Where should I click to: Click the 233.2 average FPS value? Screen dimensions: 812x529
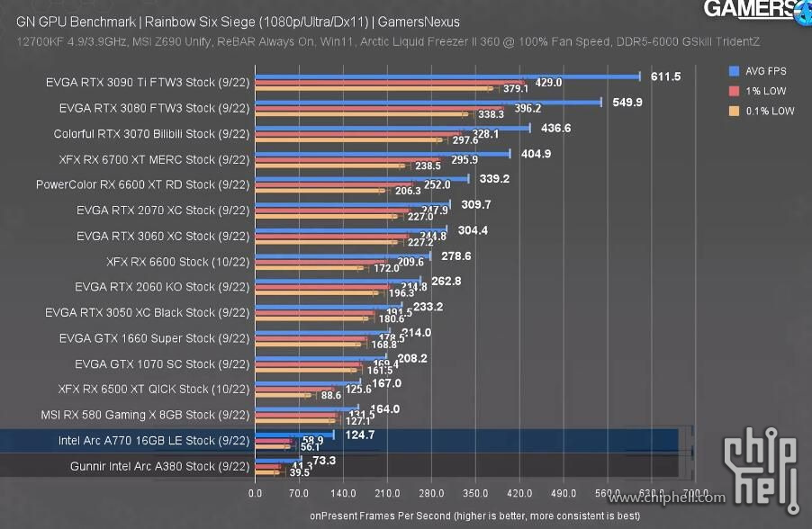click(x=429, y=307)
